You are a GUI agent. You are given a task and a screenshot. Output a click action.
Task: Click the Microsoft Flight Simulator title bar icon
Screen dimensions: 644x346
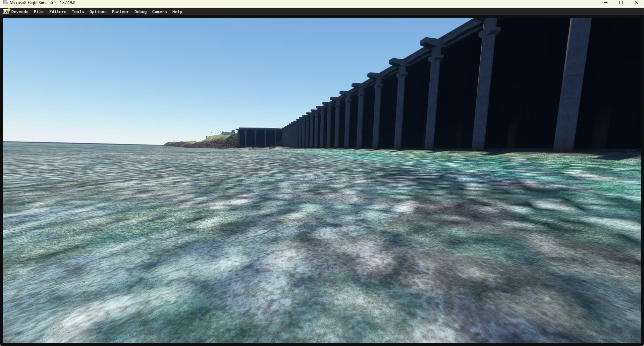tap(5, 3)
